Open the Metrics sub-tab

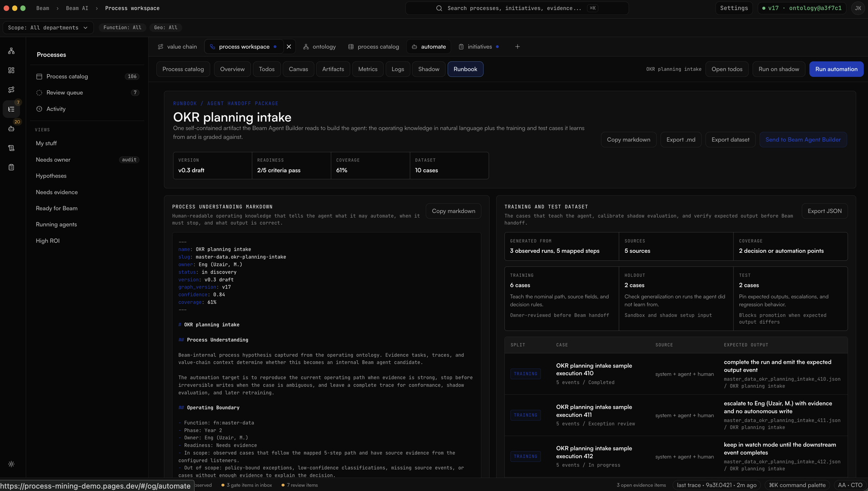click(x=368, y=69)
